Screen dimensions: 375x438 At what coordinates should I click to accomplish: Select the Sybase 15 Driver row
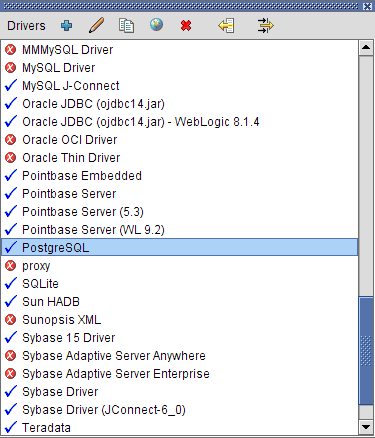coord(180,338)
